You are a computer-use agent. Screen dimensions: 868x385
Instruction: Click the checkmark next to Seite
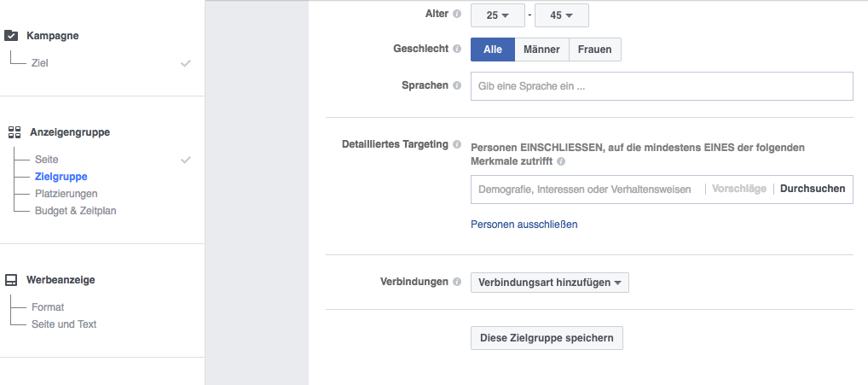pos(186,160)
